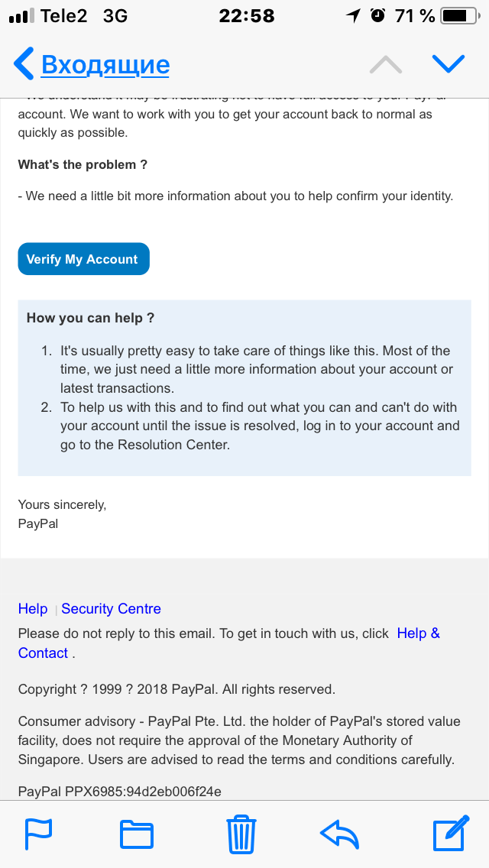Screen dimensions: 489x868
Task: Tap the location arrow in status bar
Action: pyautogui.click(x=353, y=16)
